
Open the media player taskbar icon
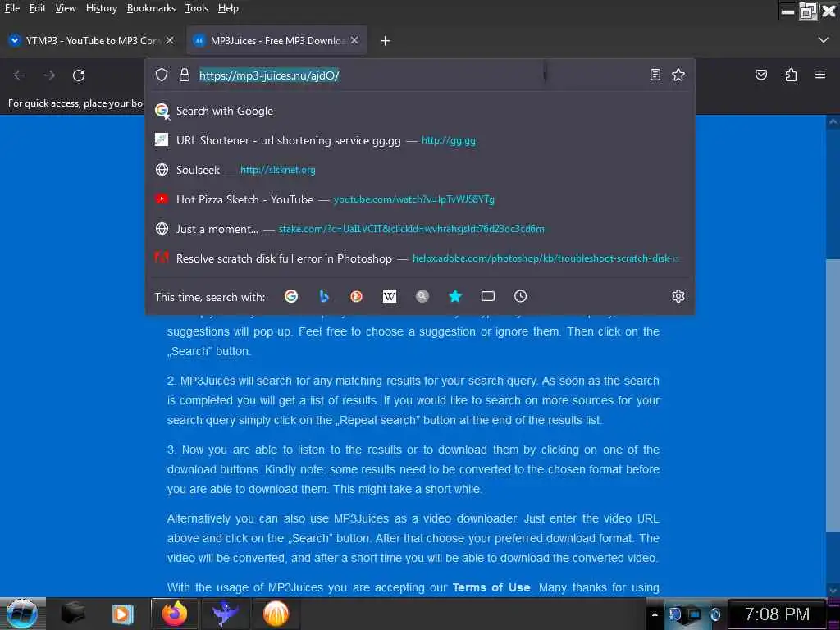[122, 614]
